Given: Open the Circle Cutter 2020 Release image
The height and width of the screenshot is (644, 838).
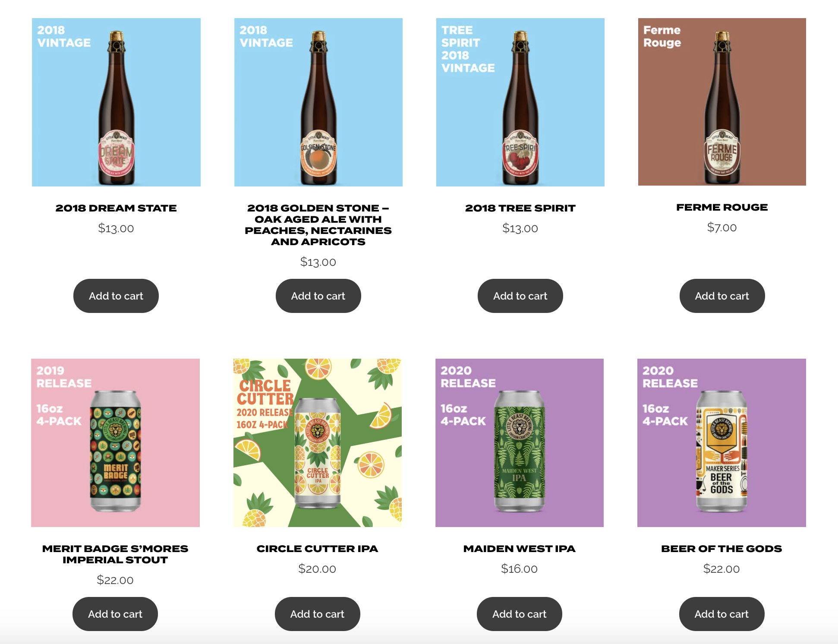Looking at the screenshot, I should point(318,443).
